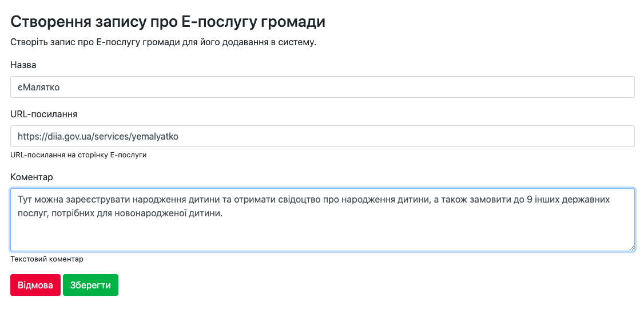Click the Коментар field label
Image resolution: width=644 pixels, height=309 pixels.
click(31, 177)
